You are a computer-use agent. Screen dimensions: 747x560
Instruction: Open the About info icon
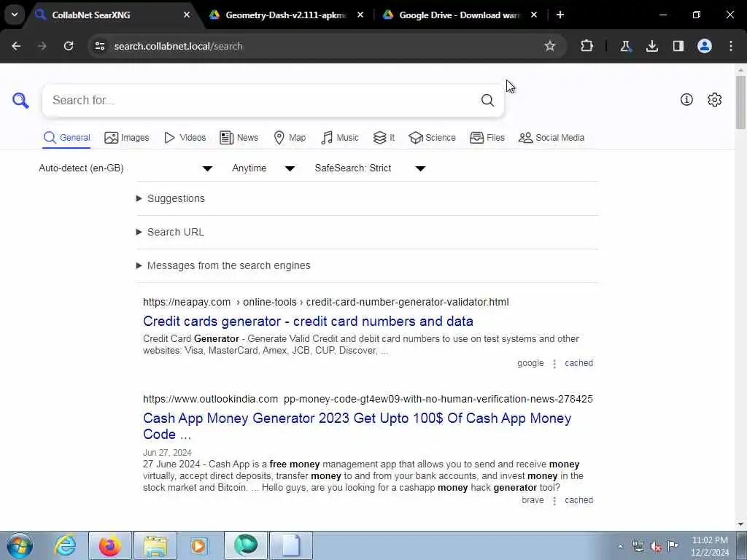coord(686,99)
